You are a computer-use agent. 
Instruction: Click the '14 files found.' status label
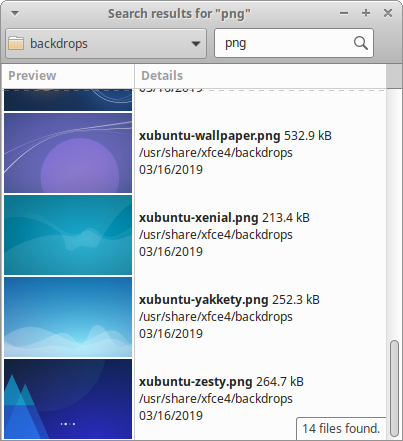(341, 429)
